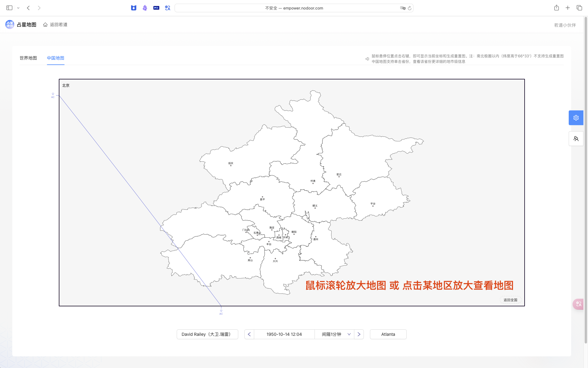Step time backward with left arrow
Image resolution: width=588 pixels, height=368 pixels.
[x=249, y=334]
